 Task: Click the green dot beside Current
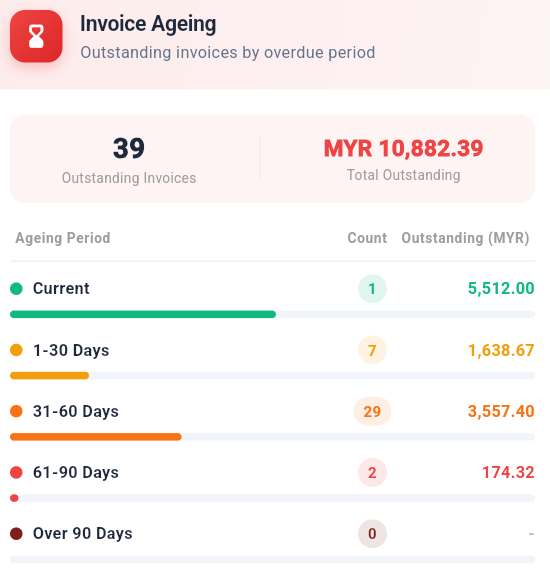pyautogui.click(x=16, y=288)
